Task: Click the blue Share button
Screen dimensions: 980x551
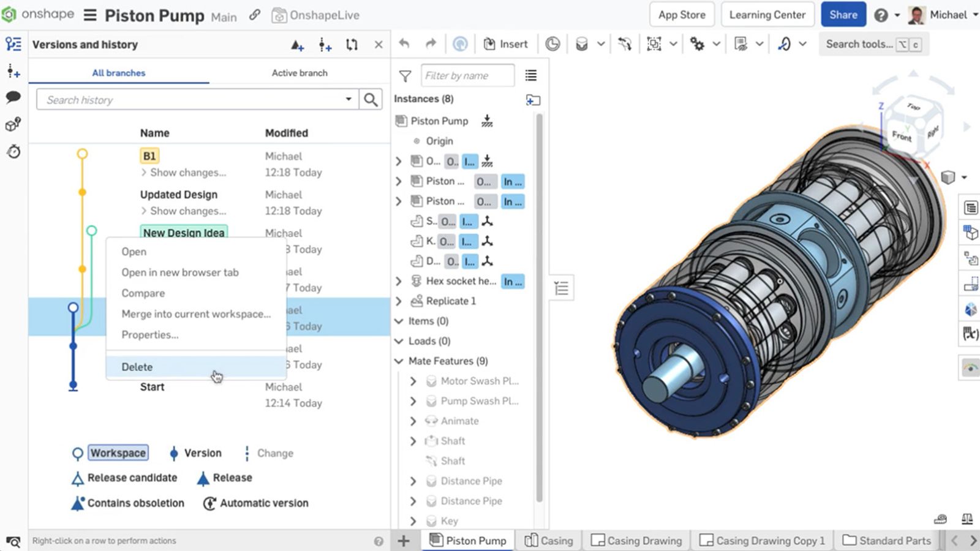Action: [843, 15]
